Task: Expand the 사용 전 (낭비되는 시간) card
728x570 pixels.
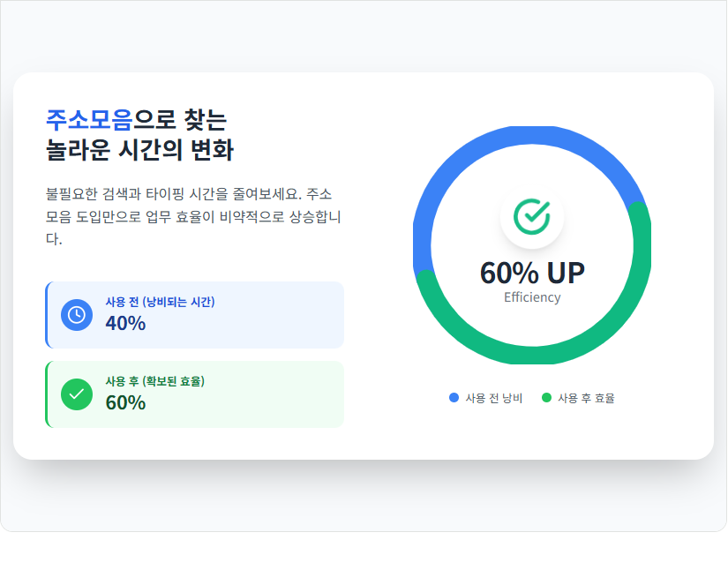Action: (x=194, y=314)
